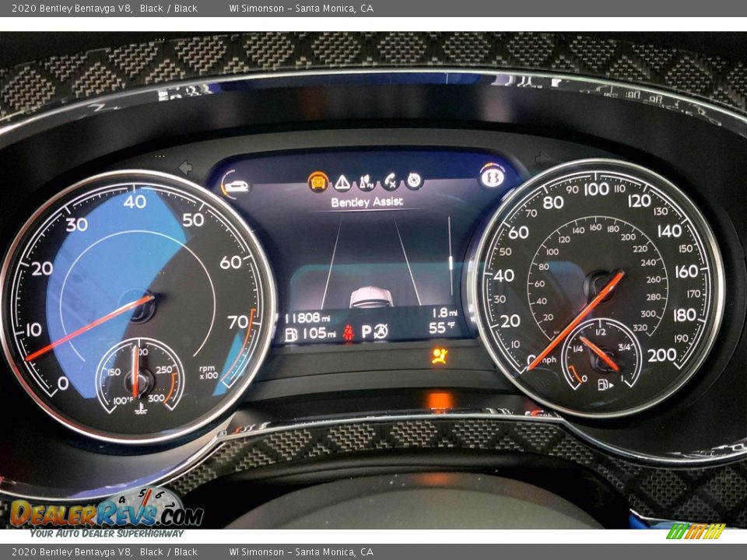Tap the muted phone icon
Viewport: 747px width, 560px height.
coord(391,181)
